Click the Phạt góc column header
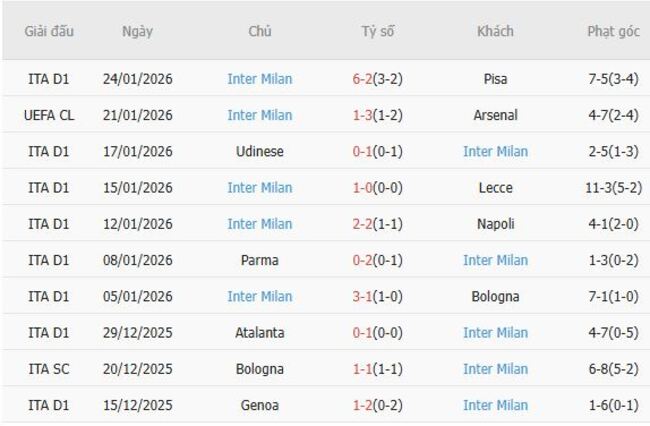Viewport: 650px width, 426px height. coord(613,31)
